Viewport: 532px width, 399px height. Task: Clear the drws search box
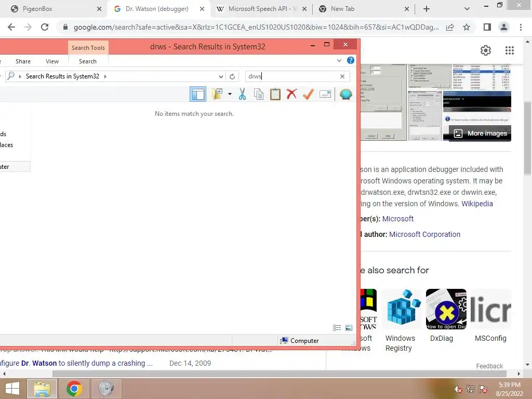[x=342, y=76]
